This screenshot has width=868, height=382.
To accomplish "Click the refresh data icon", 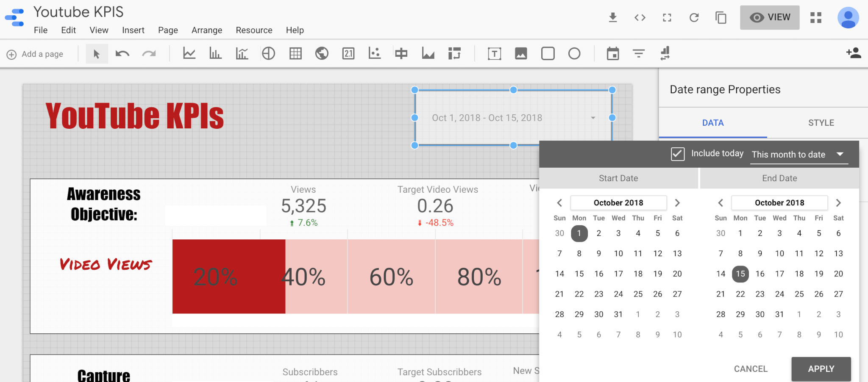I will (694, 17).
